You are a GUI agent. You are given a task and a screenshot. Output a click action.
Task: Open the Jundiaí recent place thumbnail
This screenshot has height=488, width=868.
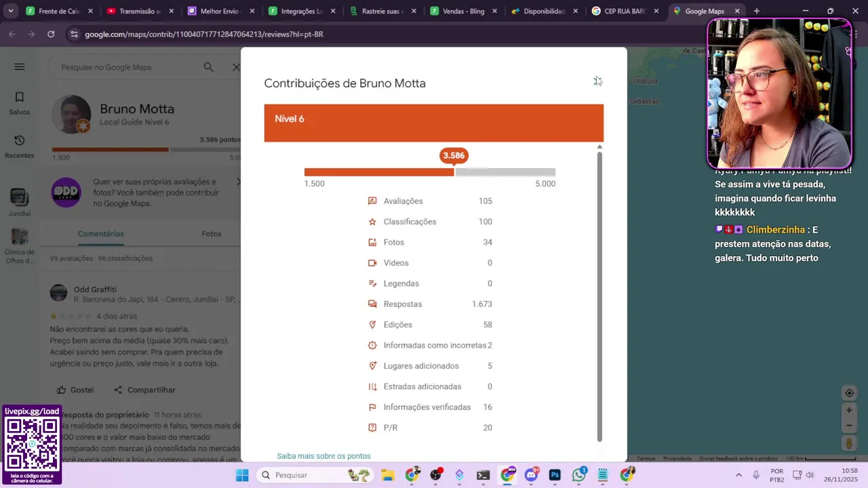tap(20, 197)
